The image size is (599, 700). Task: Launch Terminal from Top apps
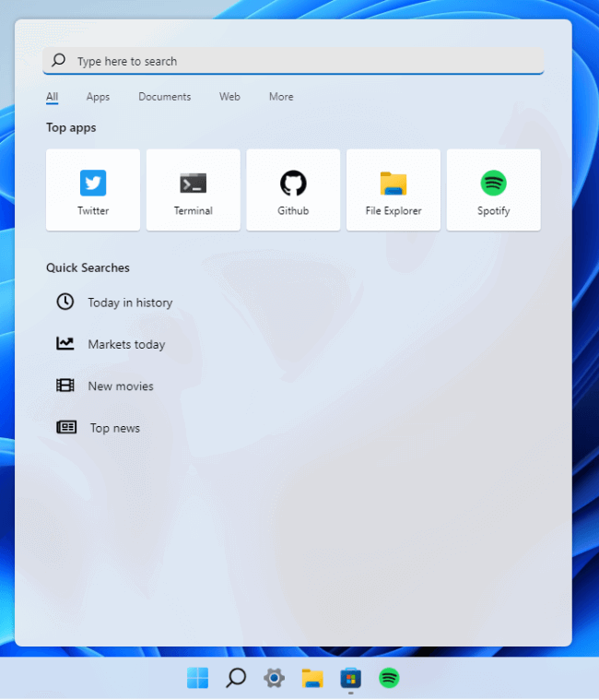point(194,190)
